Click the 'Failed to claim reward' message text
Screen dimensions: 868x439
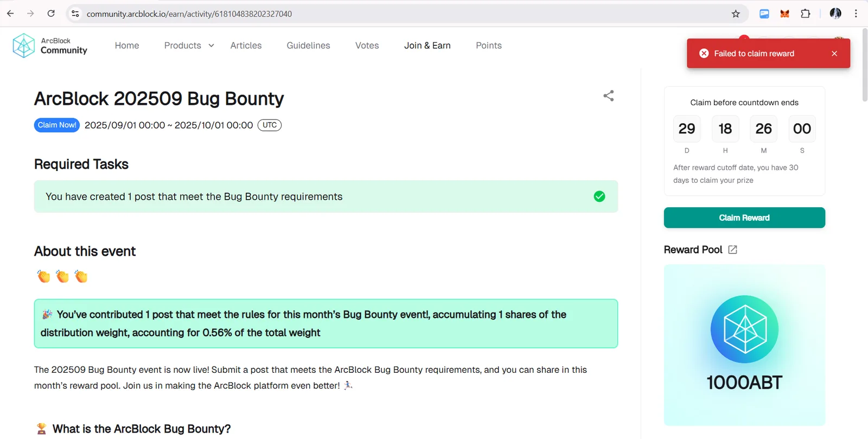pos(754,53)
